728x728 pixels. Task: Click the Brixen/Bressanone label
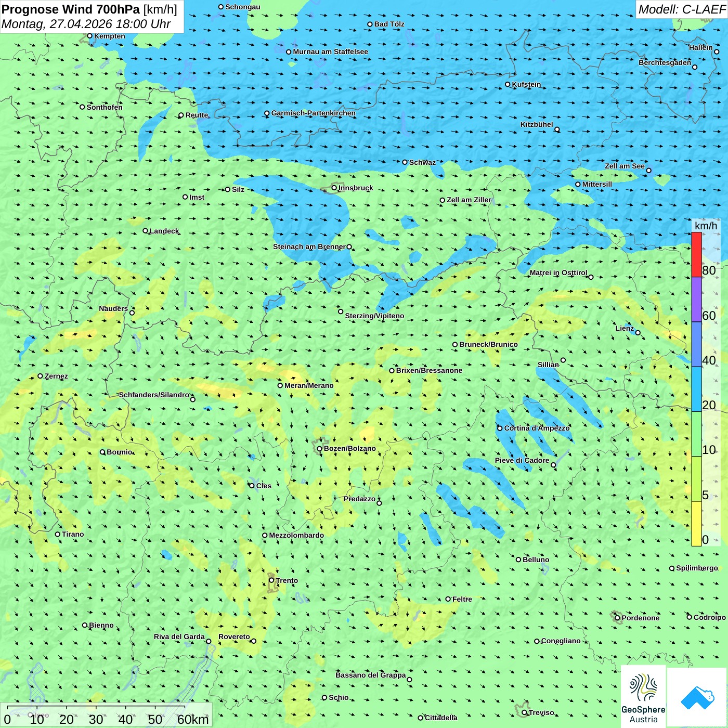[x=429, y=370]
